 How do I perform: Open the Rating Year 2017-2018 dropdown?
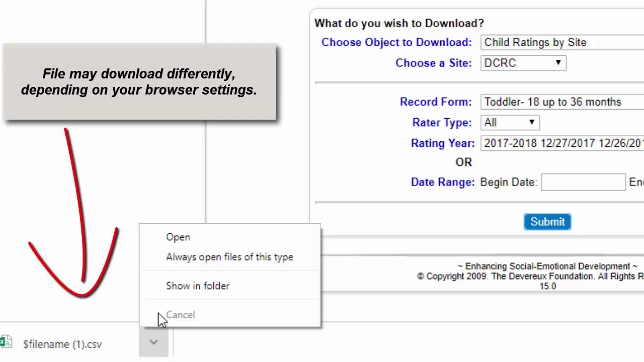(562, 143)
